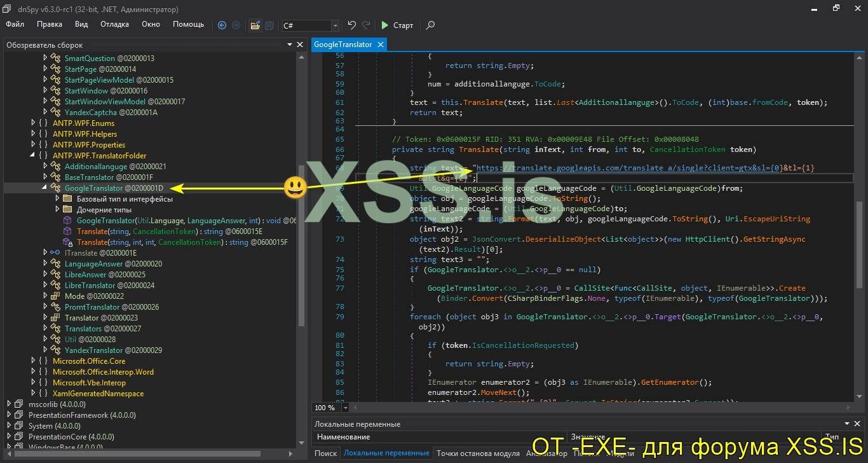This screenshot has height=463, width=868.
Task: Expand the ANTP.WPF.Properties namespace
Action: pos(33,144)
